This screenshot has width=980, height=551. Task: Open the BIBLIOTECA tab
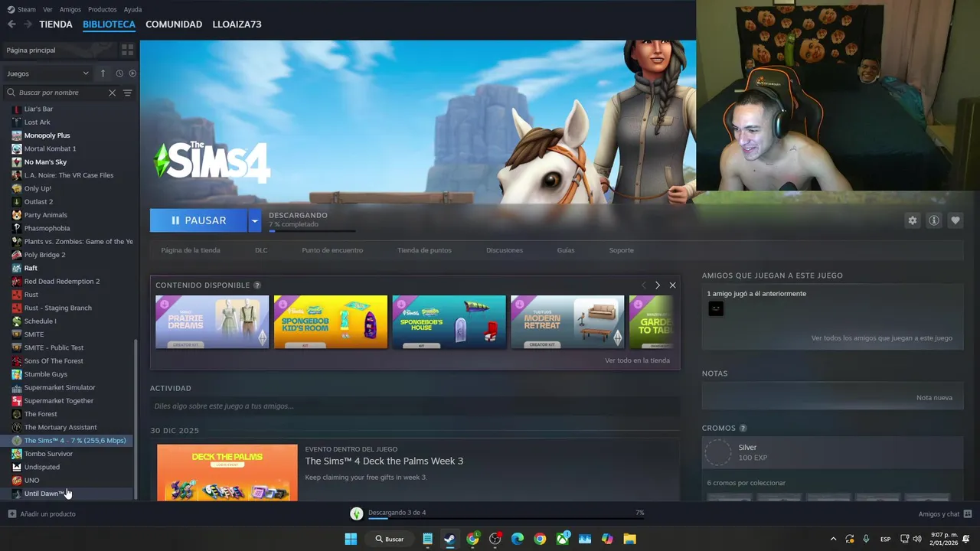[109, 24]
